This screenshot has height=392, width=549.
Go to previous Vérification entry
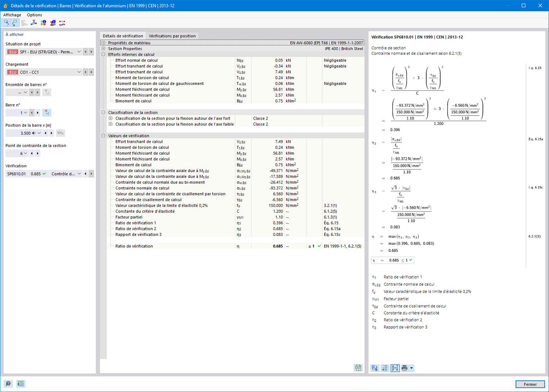[x=85, y=174]
